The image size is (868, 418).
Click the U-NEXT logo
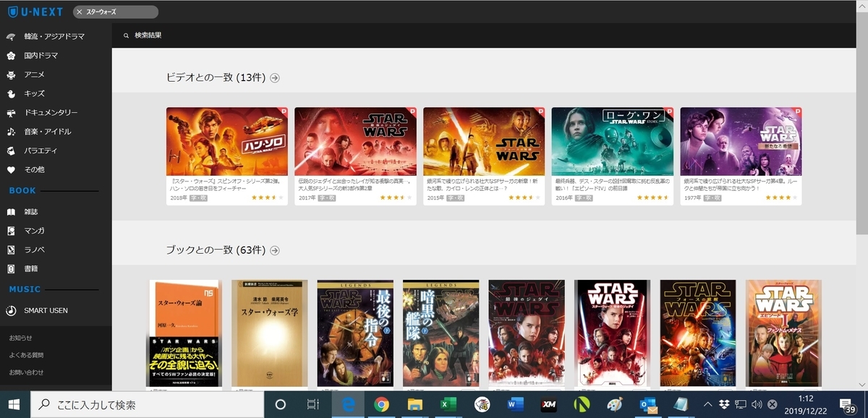tap(35, 12)
